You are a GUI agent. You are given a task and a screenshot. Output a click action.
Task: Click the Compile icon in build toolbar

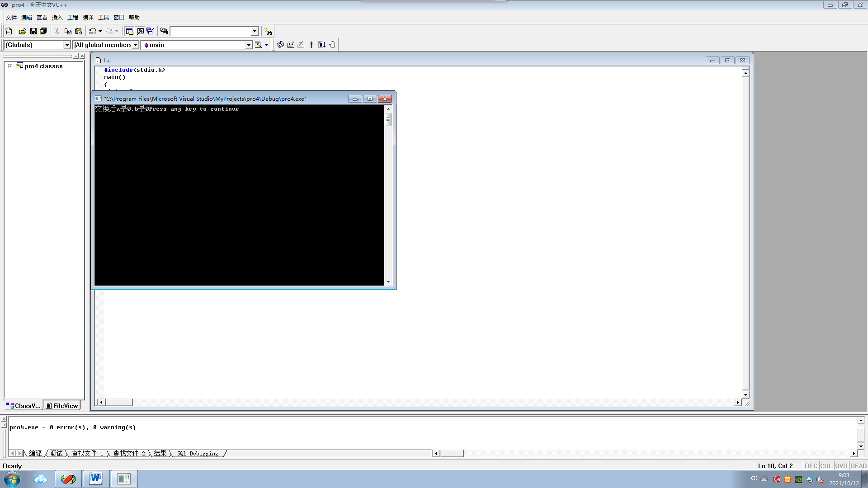tap(280, 45)
